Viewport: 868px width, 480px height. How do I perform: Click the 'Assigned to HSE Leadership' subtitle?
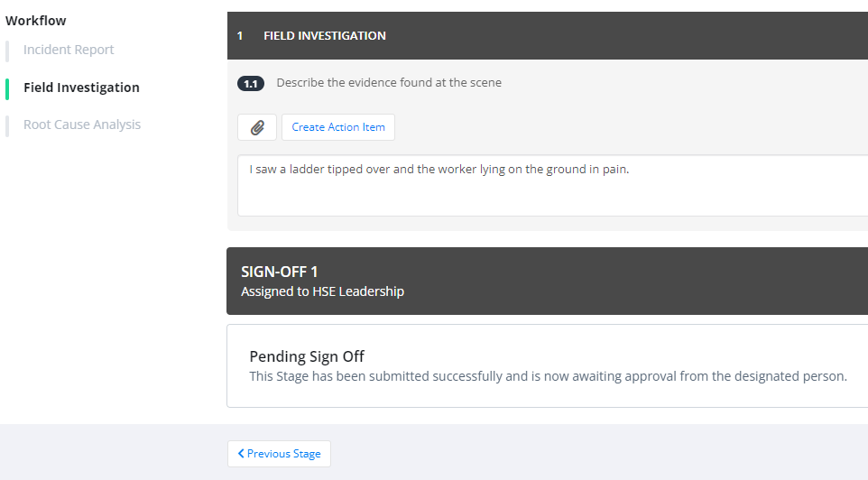(x=323, y=291)
